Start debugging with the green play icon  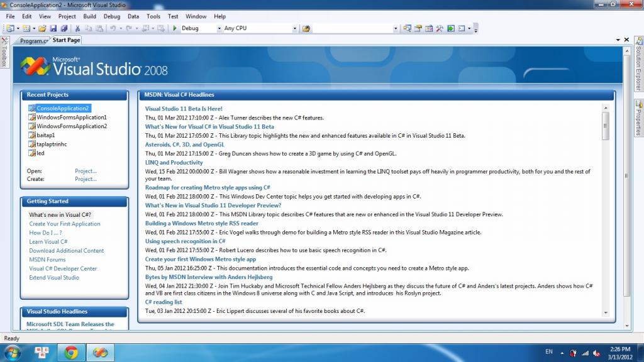click(175, 28)
